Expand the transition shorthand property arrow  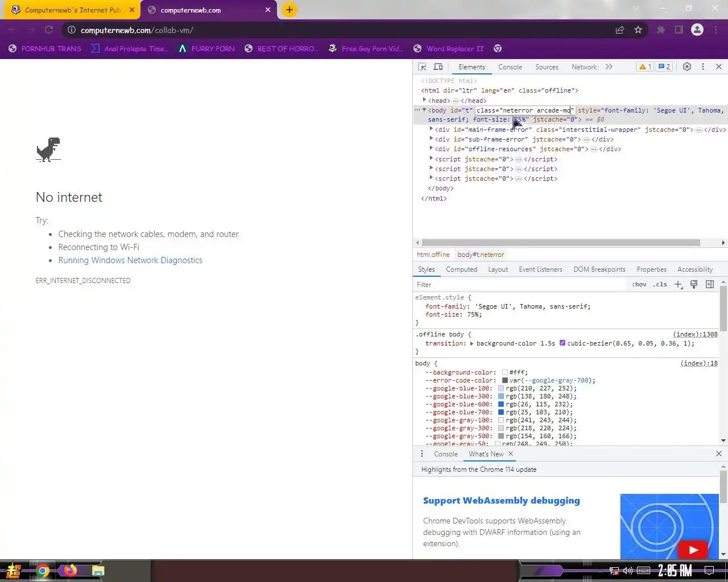tap(471, 343)
